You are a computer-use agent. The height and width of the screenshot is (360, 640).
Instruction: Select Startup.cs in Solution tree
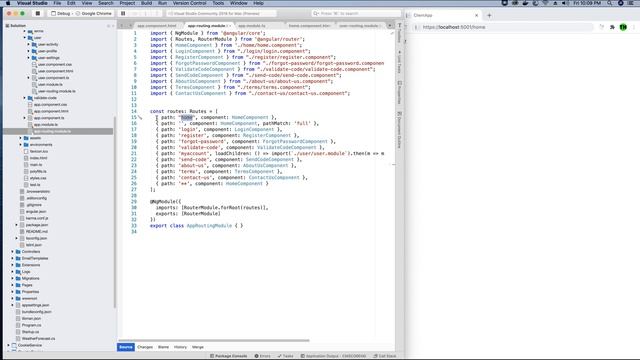30,332
